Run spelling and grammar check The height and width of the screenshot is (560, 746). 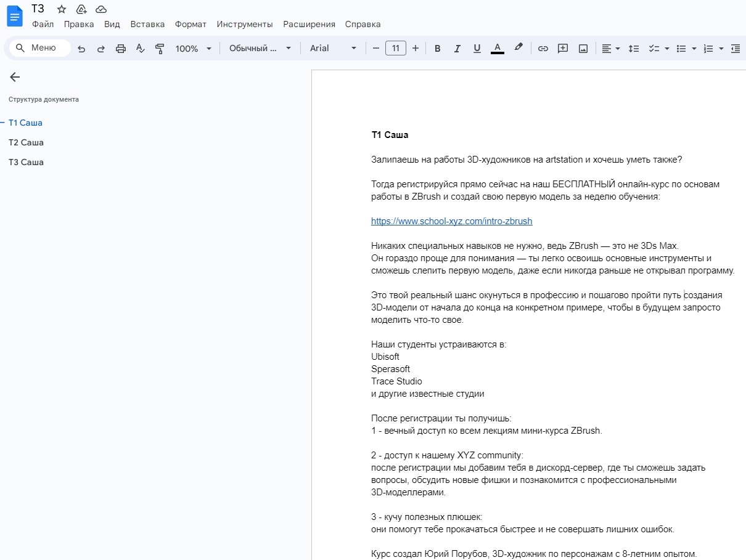click(x=141, y=49)
